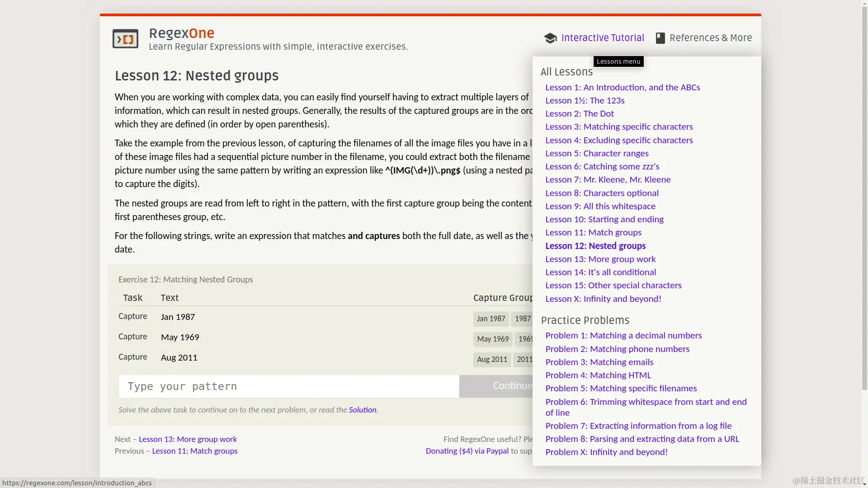Follow Previous link to Lesson 11: Match groups
The image size is (868, 488).
coord(194,451)
